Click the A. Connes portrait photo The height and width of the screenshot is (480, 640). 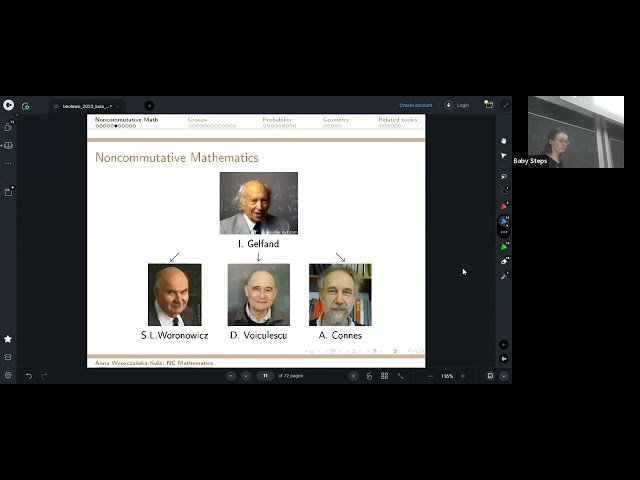point(340,295)
